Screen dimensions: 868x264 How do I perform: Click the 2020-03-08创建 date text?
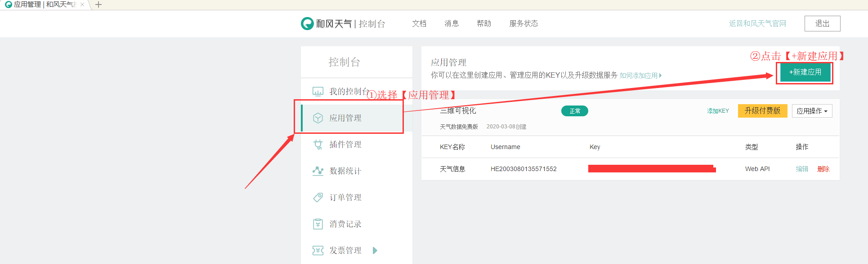[506, 127]
